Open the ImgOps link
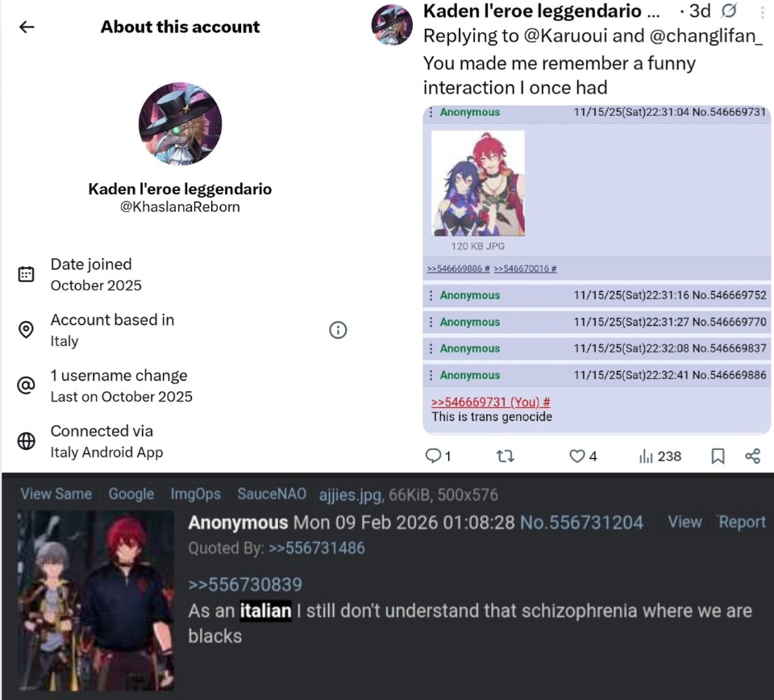The height and width of the screenshot is (700, 774). [195, 494]
